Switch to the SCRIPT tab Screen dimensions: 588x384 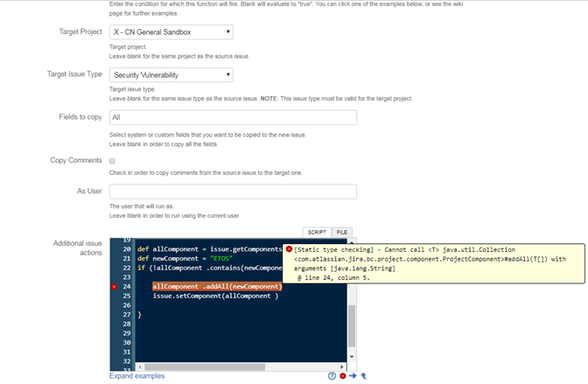(317, 232)
